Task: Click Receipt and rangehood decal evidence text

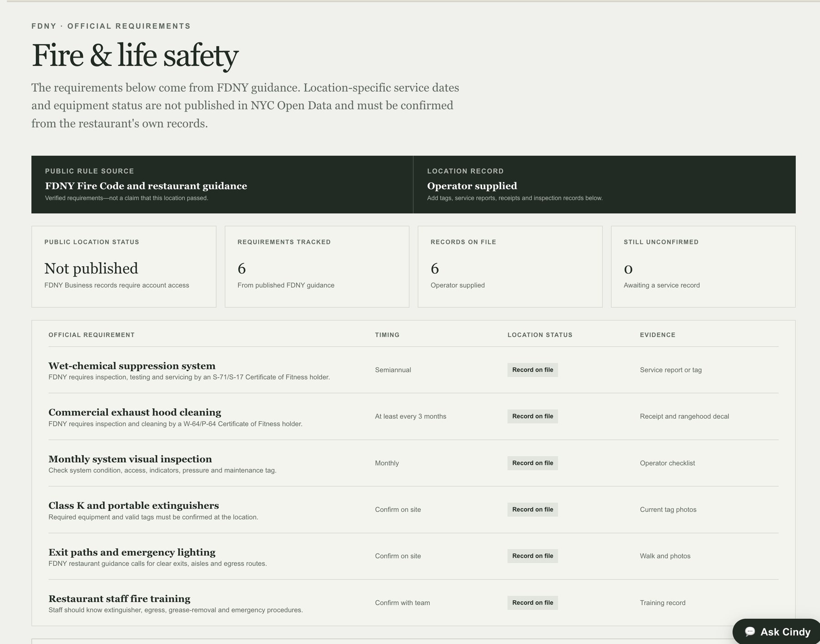Action: tap(684, 416)
